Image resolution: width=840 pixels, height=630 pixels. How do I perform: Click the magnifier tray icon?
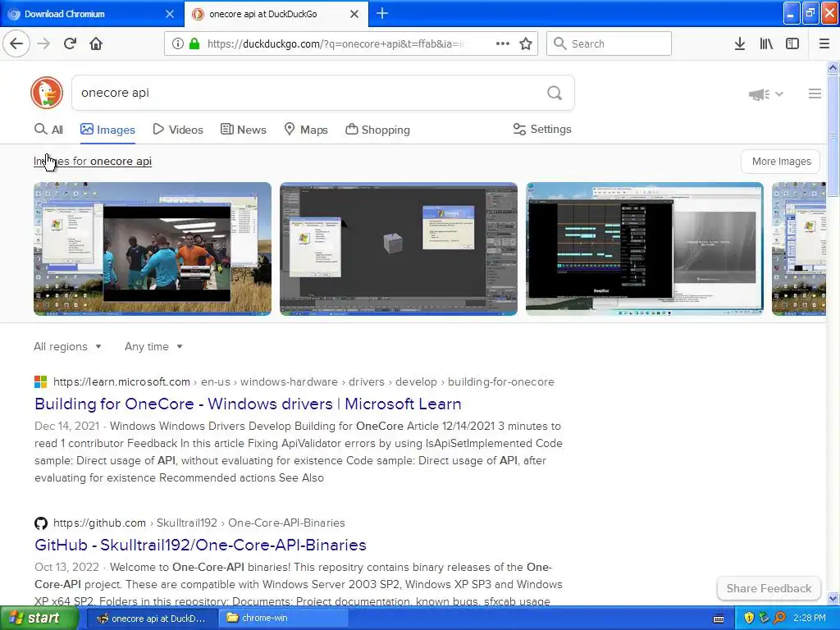click(779, 619)
